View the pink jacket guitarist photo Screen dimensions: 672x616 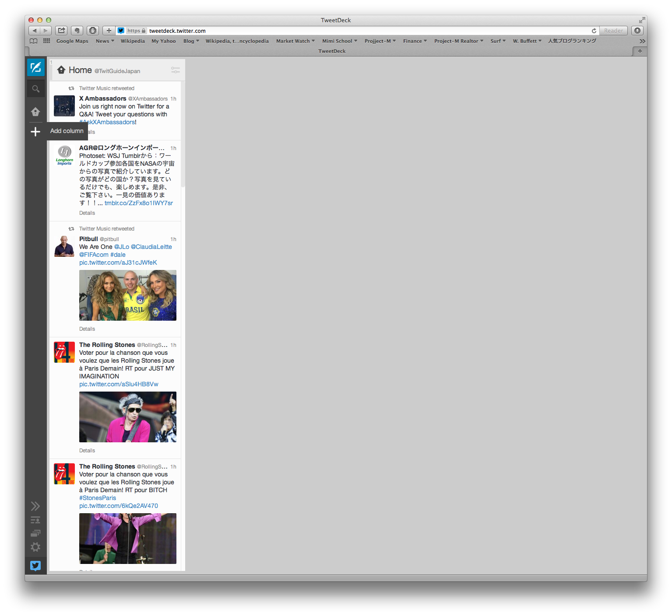128,417
